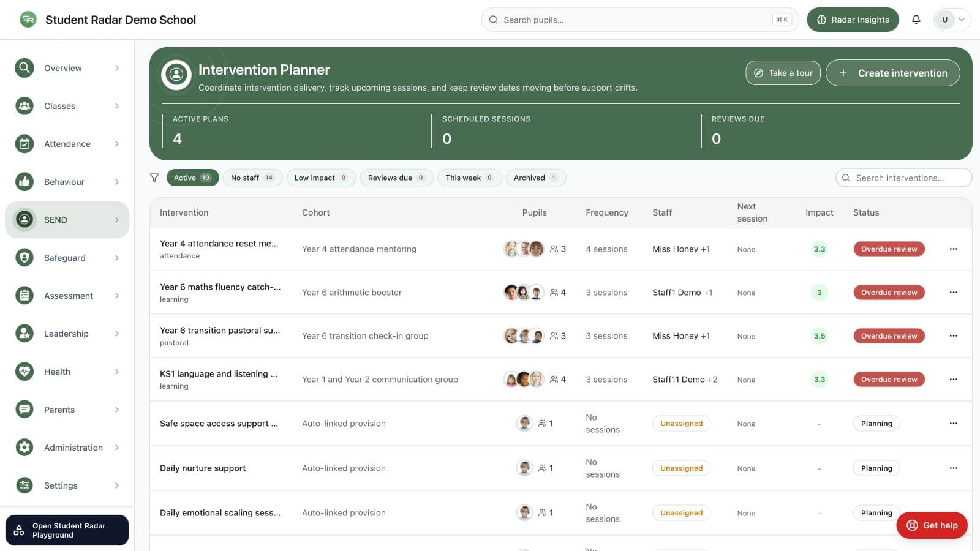This screenshot has height=551, width=980.
Task: Open Daily emotional scaling session intervention
Action: [220, 513]
